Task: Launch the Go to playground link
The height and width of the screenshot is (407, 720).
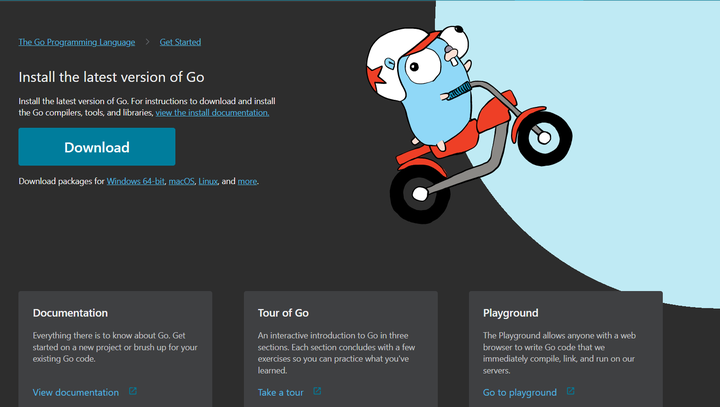Action: tap(519, 393)
